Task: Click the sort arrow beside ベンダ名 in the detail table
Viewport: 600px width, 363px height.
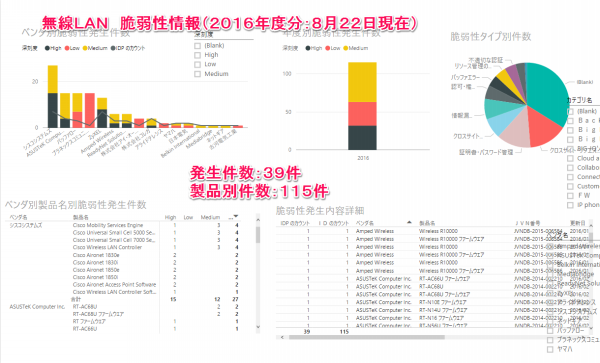Action: click(x=409, y=222)
